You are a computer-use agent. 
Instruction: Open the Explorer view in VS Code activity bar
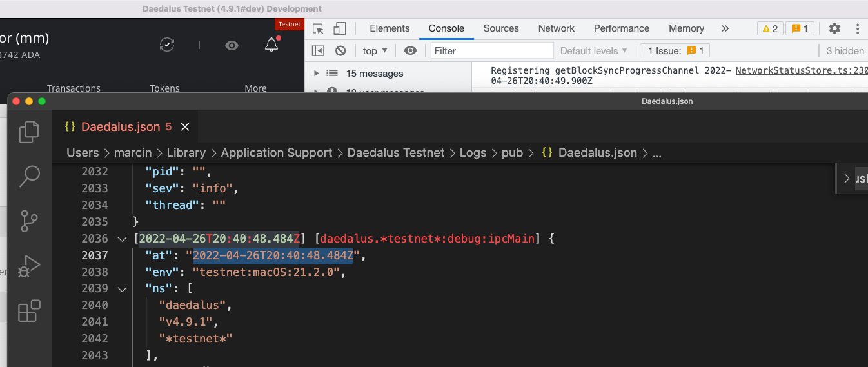coord(30,132)
